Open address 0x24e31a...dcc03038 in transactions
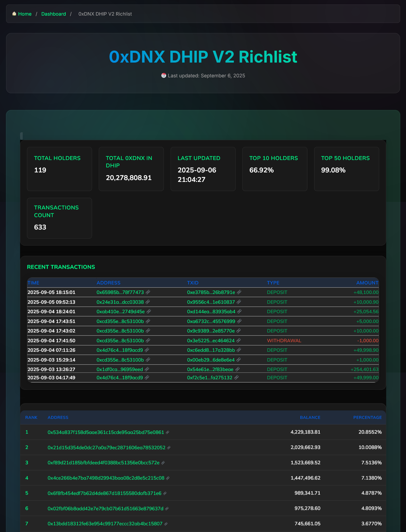The width and height of the screenshot is (406, 532). coord(120,302)
